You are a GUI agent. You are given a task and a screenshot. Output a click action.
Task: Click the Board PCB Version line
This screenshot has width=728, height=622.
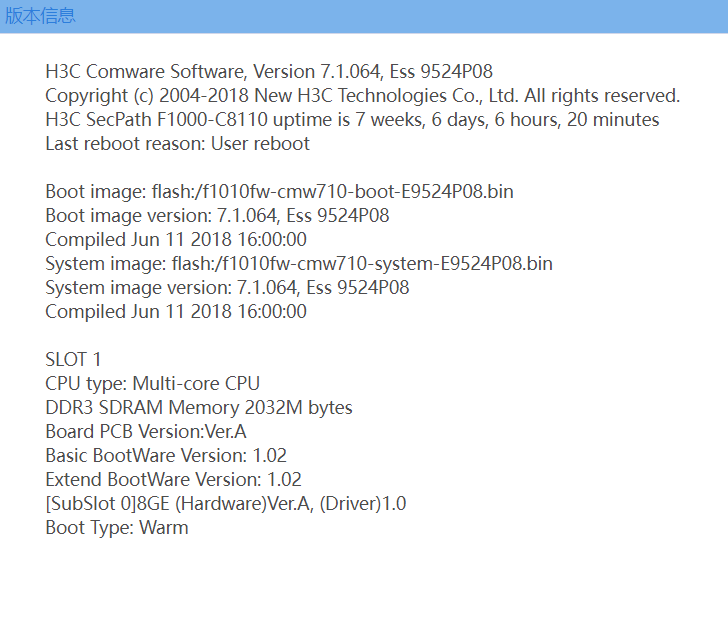tap(145, 432)
